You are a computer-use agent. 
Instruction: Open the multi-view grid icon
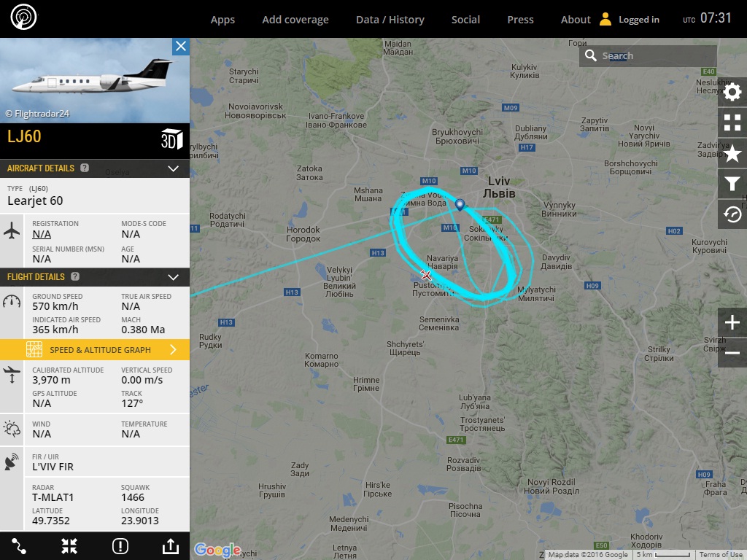[732, 122]
